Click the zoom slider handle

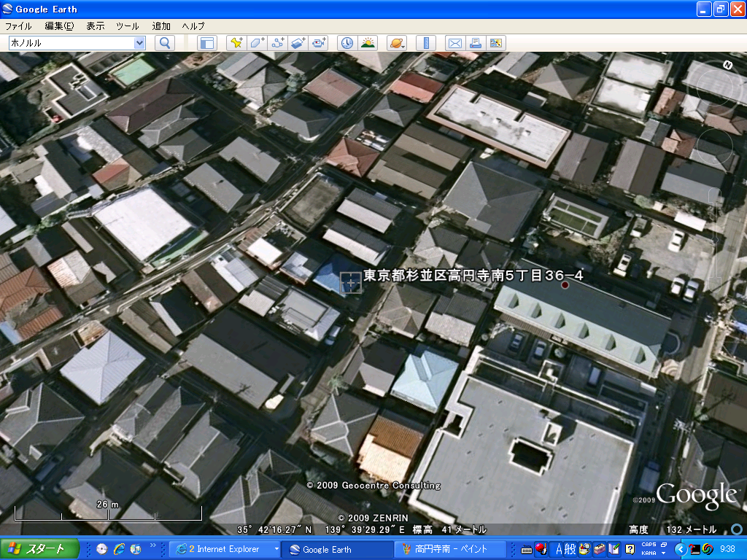point(716,240)
